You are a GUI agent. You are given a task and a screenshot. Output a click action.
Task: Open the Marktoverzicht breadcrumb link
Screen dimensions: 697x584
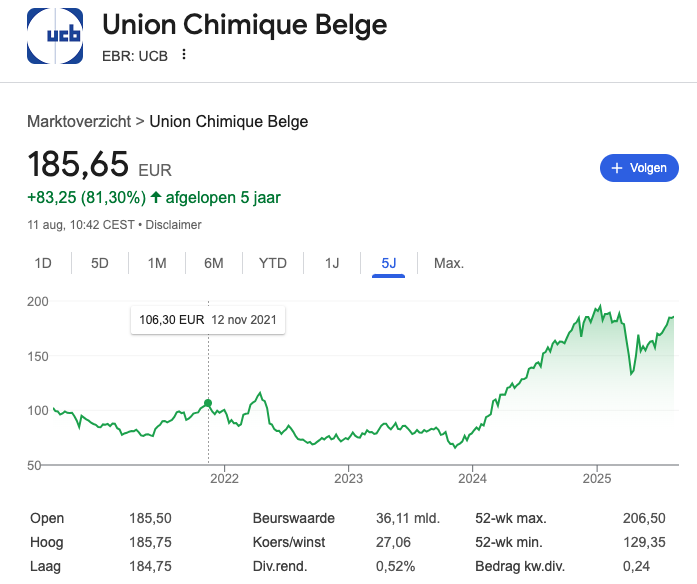tap(79, 122)
